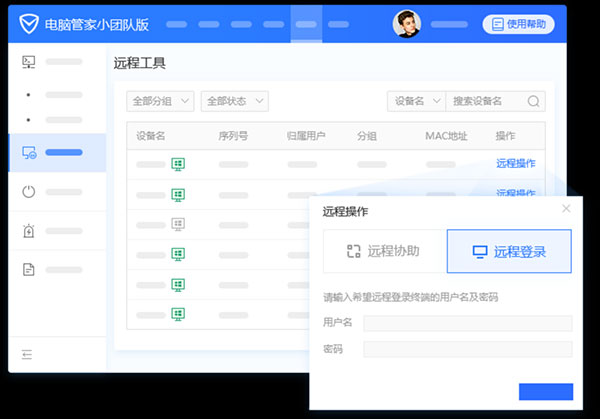Image resolution: width=600 pixels, height=419 pixels.
Task: Click the gray offline device icon in third row
Action: click(x=178, y=224)
